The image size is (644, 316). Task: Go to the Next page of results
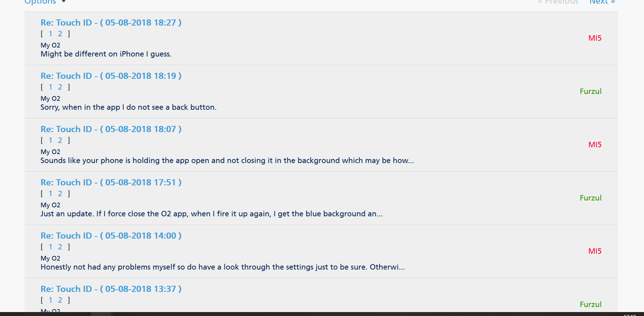602,2
